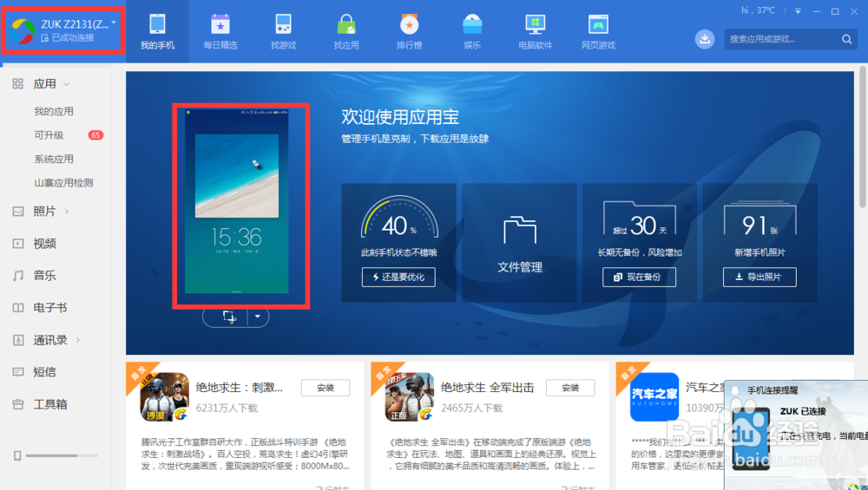Viewport: 868px width, 490px height.
Task: Click the 通讯录 contacts icon
Action: [18, 340]
